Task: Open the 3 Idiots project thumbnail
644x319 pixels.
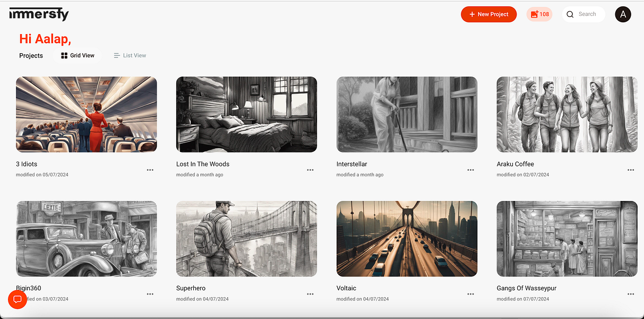Action: click(x=87, y=114)
